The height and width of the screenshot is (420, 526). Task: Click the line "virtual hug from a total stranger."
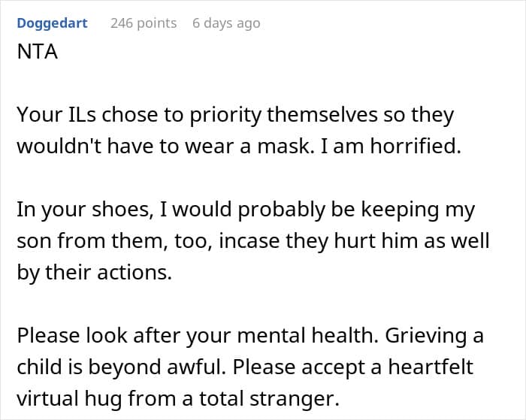click(178, 399)
